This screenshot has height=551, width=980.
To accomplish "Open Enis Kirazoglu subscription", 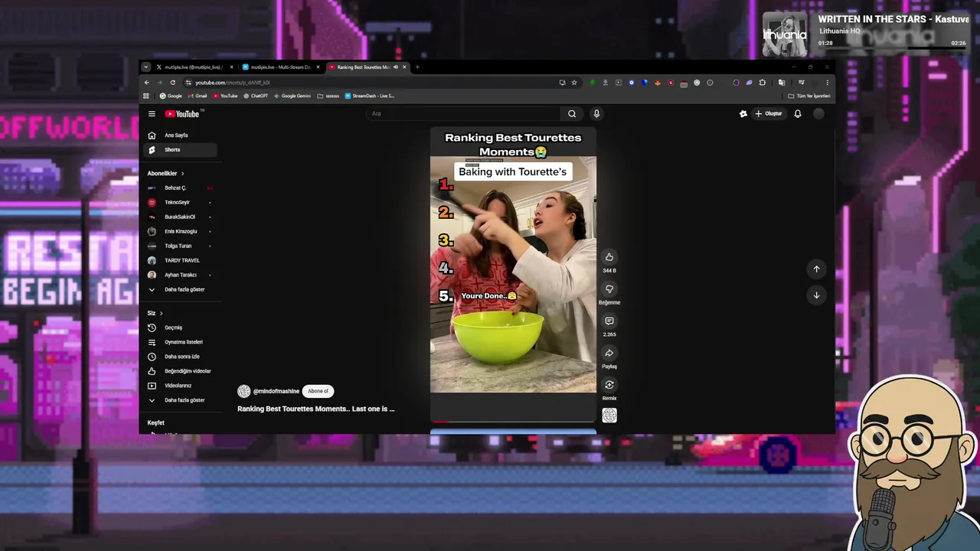I will 181,232.
